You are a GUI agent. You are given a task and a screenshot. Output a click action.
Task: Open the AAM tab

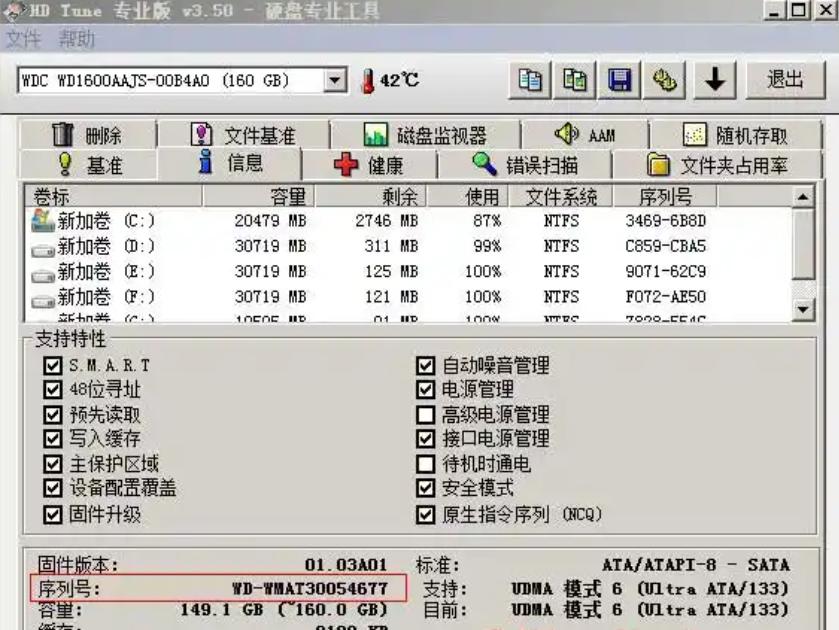pyautogui.click(x=585, y=135)
